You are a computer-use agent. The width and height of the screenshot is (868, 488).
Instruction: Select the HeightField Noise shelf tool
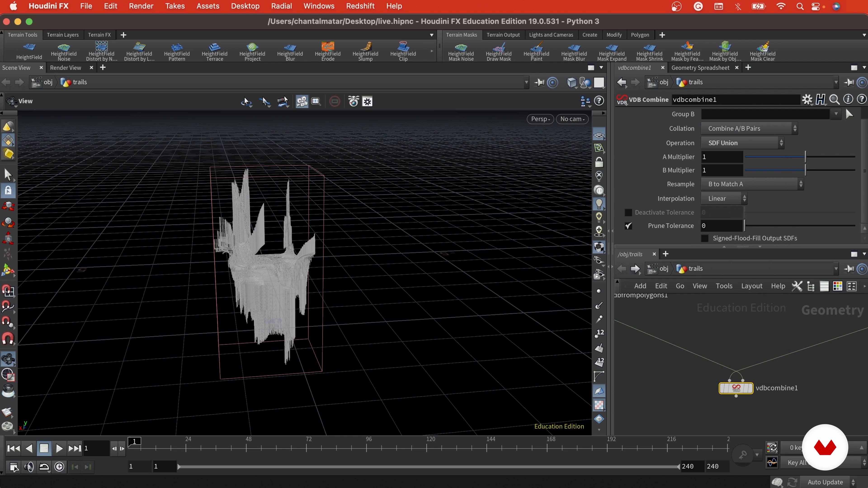tap(64, 52)
